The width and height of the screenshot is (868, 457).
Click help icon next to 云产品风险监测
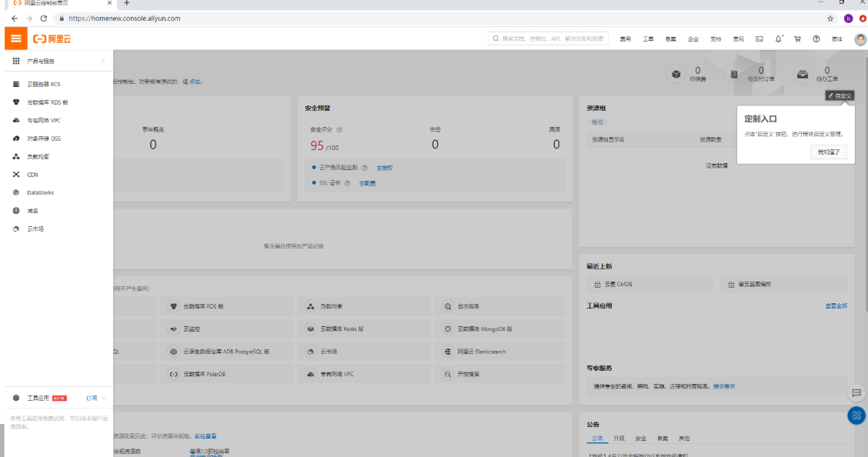tap(364, 168)
